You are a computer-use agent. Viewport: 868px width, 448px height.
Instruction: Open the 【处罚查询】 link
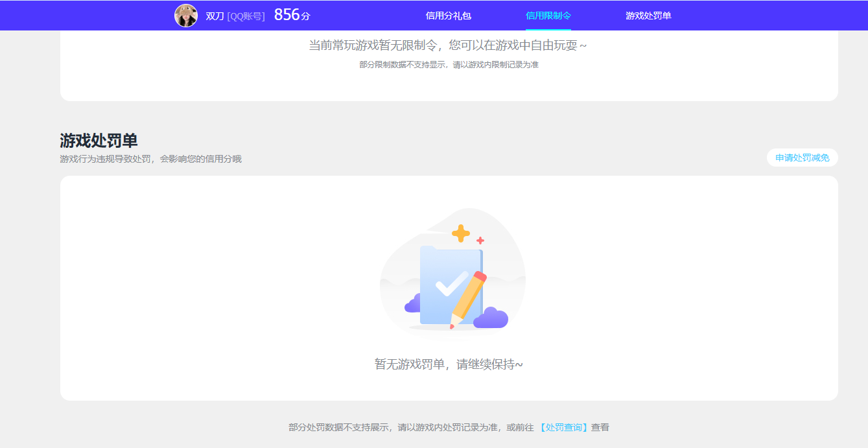point(563,427)
